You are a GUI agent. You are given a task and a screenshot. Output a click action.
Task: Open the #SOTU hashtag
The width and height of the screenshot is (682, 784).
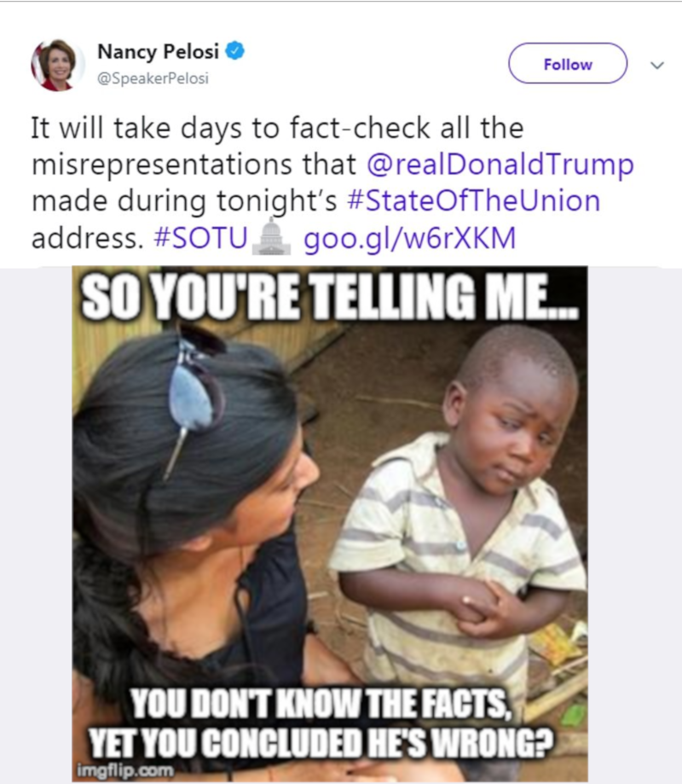201,237
